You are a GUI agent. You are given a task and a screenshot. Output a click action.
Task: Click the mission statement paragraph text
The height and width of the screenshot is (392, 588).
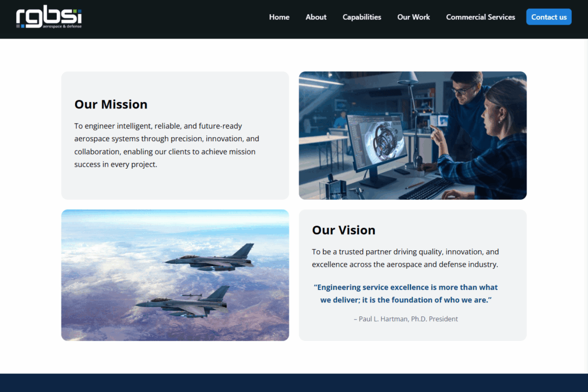(167, 145)
